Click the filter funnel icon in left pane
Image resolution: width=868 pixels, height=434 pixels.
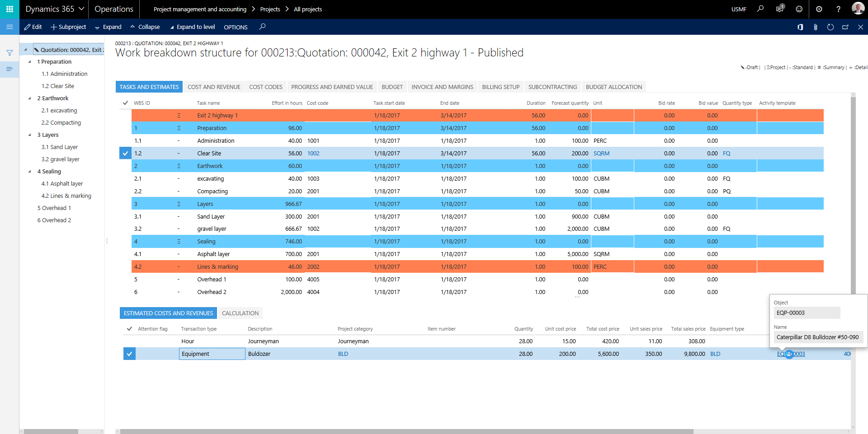(x=9, y=53)
